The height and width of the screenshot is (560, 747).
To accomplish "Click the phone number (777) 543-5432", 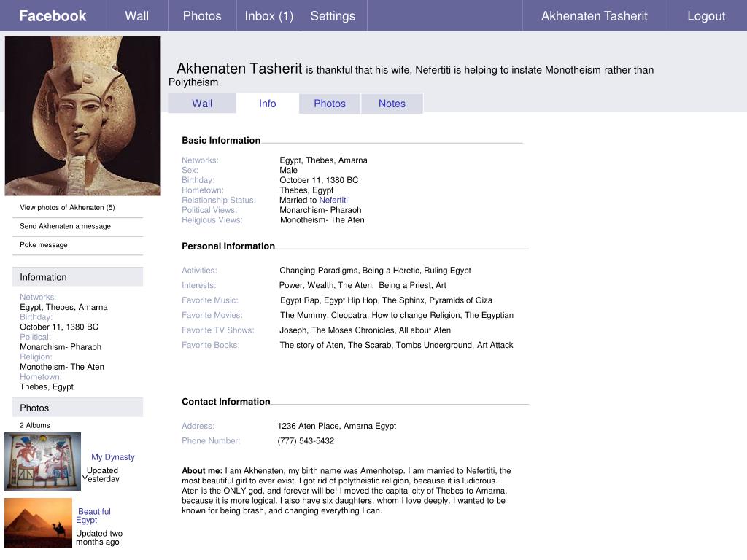I will click(306, 441).
